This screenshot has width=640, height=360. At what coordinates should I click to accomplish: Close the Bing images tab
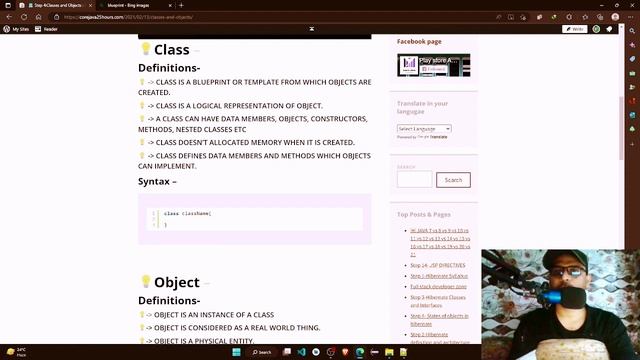(170, 5)
